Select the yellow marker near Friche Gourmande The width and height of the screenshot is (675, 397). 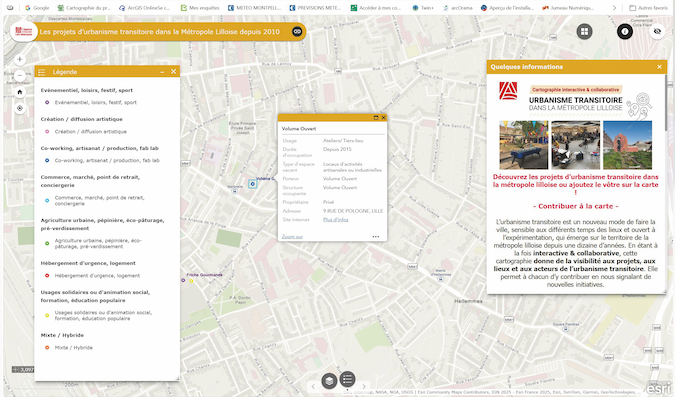coord(192,281)
